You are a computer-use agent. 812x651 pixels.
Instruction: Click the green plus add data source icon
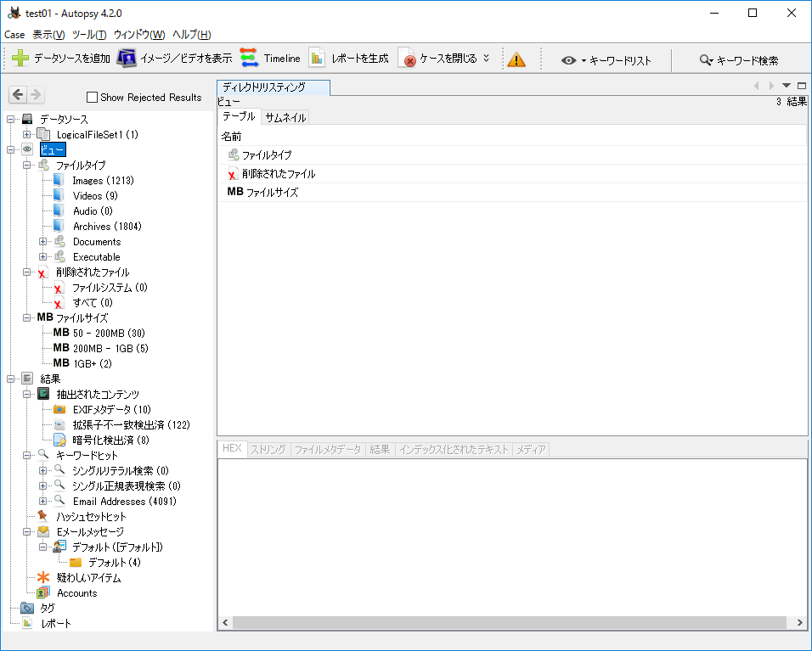[21, 59]
